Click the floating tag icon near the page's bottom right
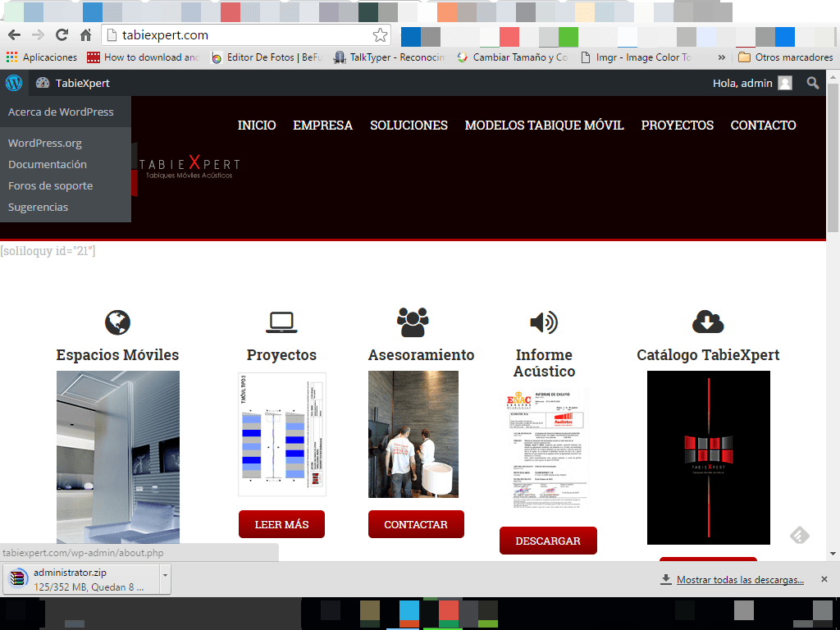 tap(799, 535)
